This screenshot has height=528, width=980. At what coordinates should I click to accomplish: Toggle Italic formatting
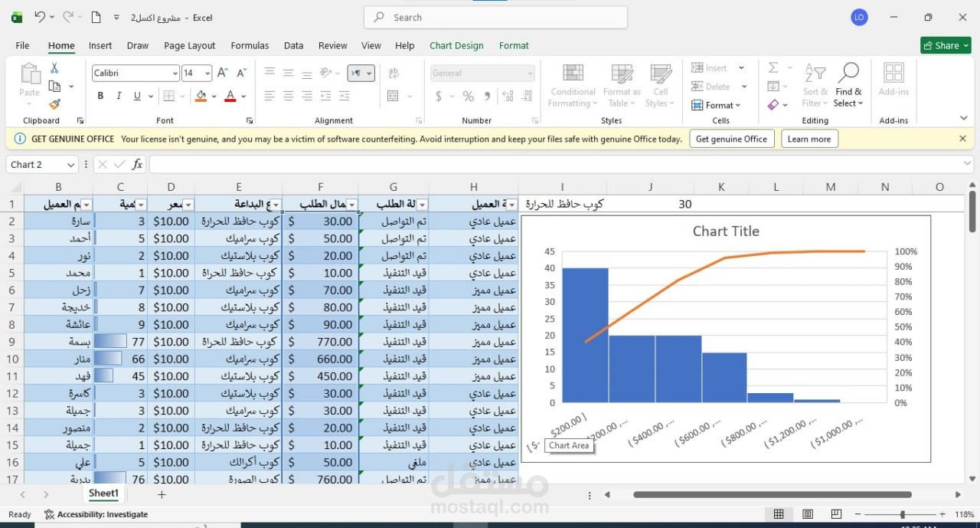119,96
